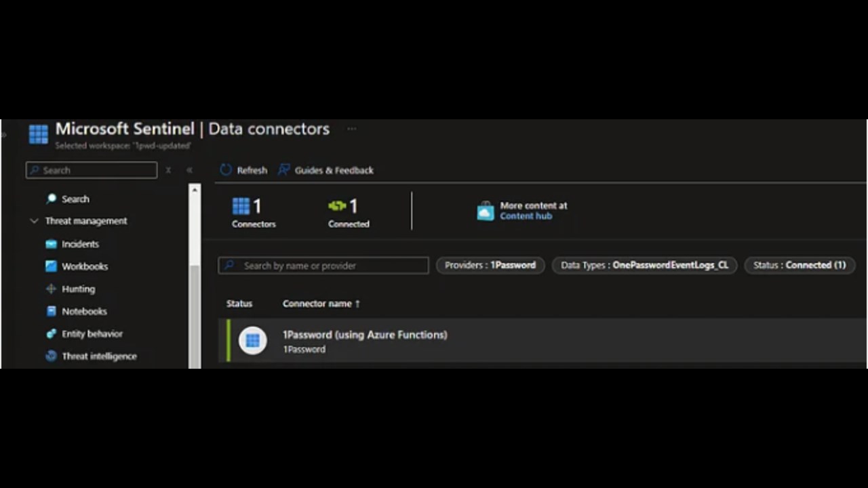The width and height of the screenshot is (868, 488).
Task: Click the Notebooks icon
Action: point(51,311)
